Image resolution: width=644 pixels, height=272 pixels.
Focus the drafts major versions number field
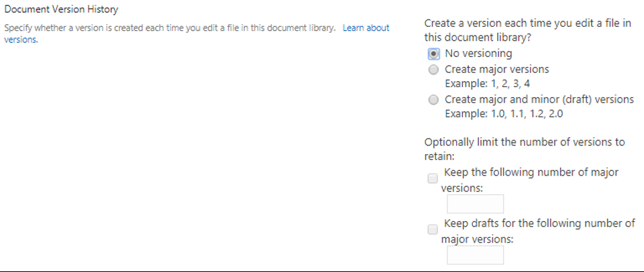(x=475, y=255)
